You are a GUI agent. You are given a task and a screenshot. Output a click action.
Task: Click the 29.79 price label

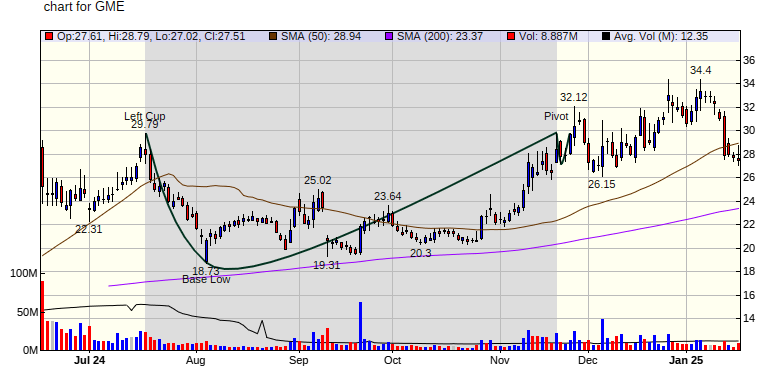click(145, 125)
